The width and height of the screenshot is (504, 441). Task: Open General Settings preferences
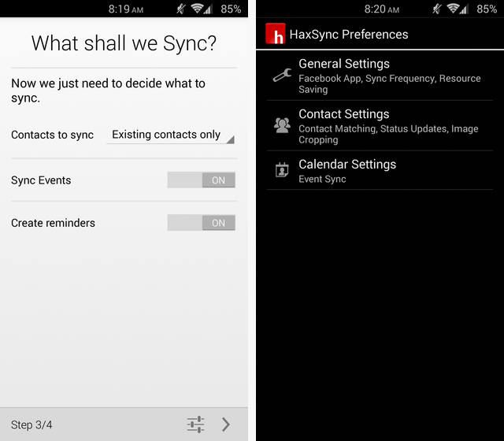(380, 76)
